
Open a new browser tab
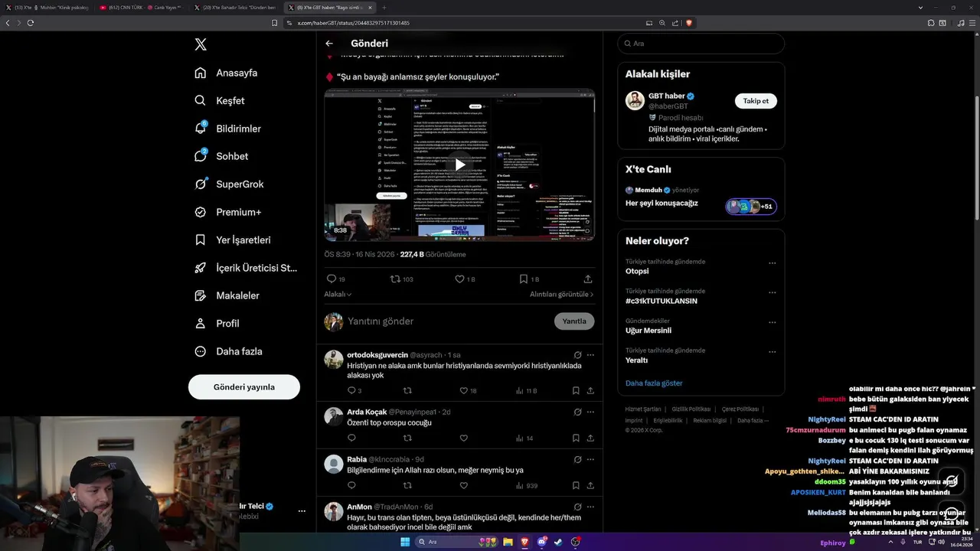click(384, 7)
